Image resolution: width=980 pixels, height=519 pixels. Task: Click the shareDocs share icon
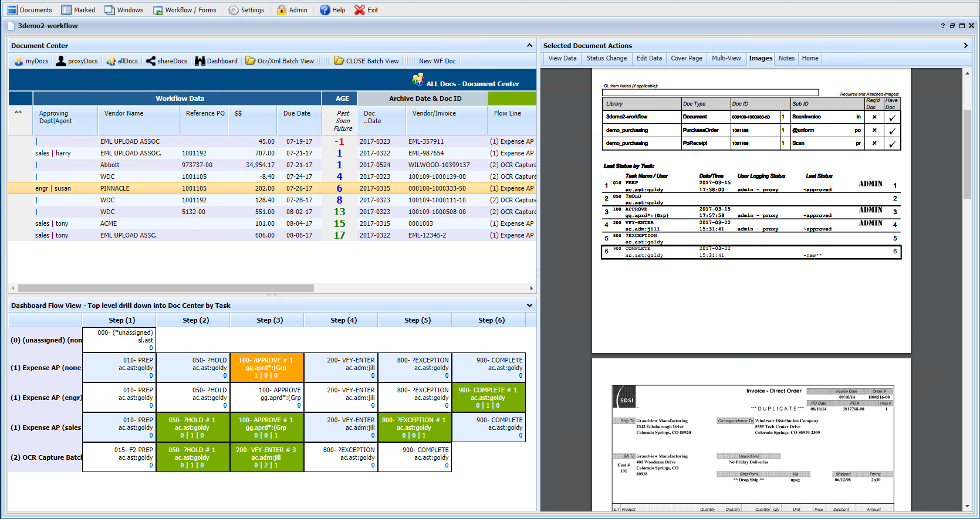151,61
